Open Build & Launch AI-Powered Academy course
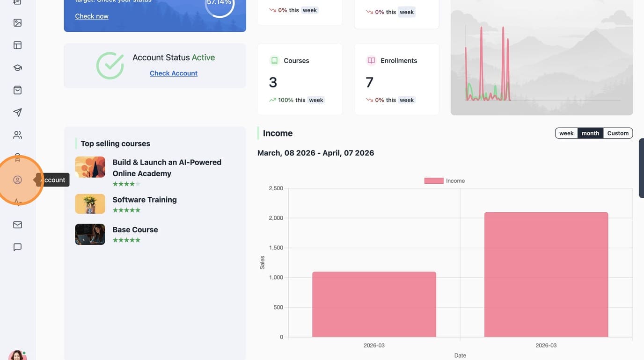 pyautogui.click(x=167, y=167)
